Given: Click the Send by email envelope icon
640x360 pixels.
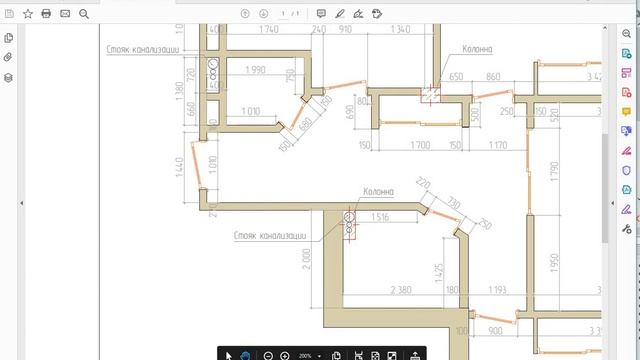Looking at the screenshot, I should click(x=65, y=14).
